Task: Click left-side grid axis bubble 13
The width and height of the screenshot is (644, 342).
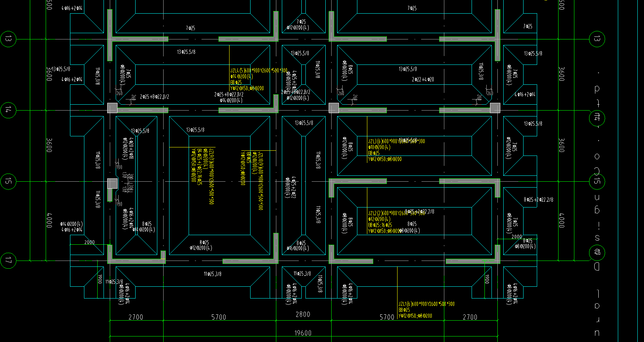Action: 8,39
